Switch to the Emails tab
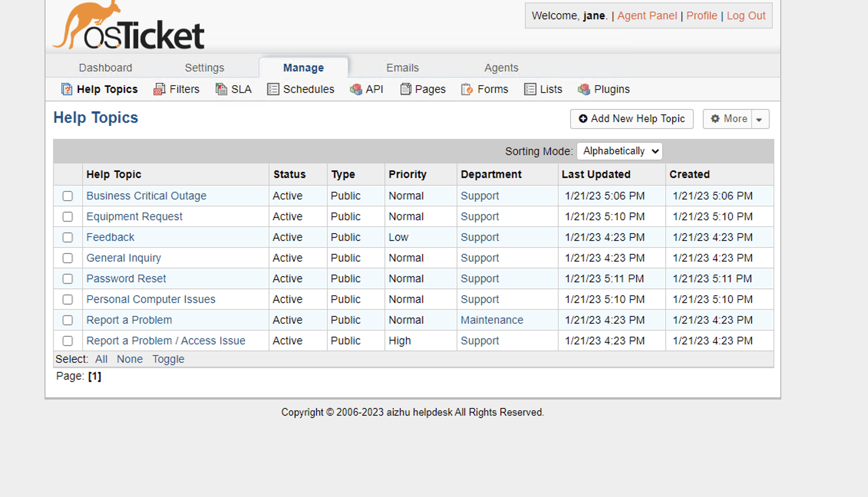The height and width of the screenshot is (497, 868). coord(402,67)
